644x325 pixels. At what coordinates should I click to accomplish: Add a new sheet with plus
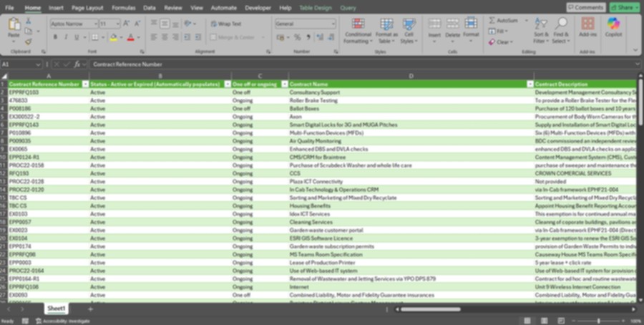pos(90,309)
